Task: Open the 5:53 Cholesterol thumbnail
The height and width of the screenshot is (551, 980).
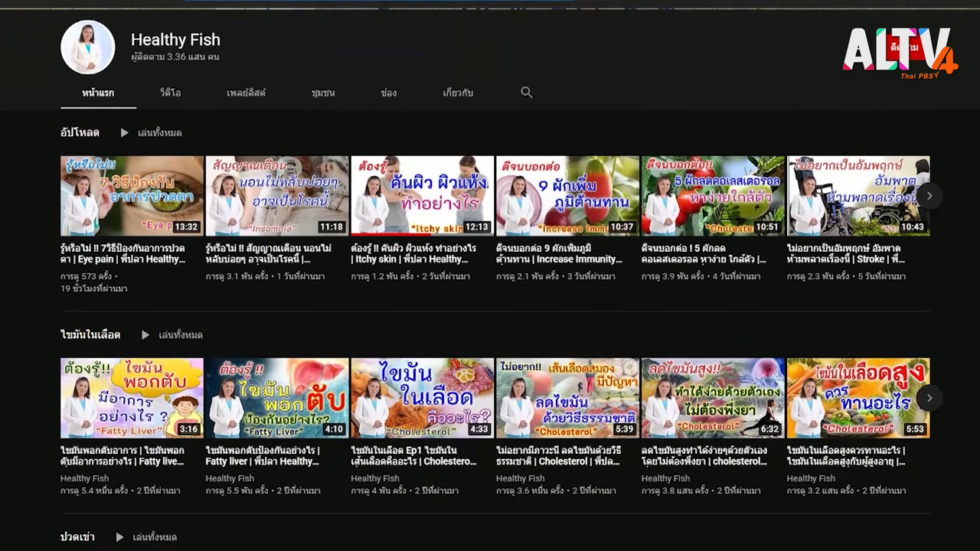Action: (858, 398)
